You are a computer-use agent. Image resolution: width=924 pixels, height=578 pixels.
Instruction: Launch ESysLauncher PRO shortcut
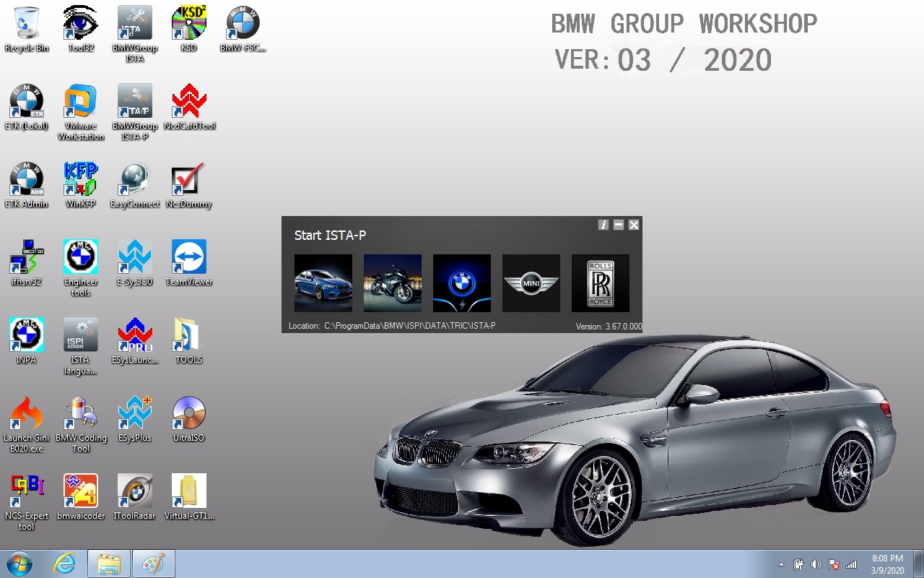[135, 341]
